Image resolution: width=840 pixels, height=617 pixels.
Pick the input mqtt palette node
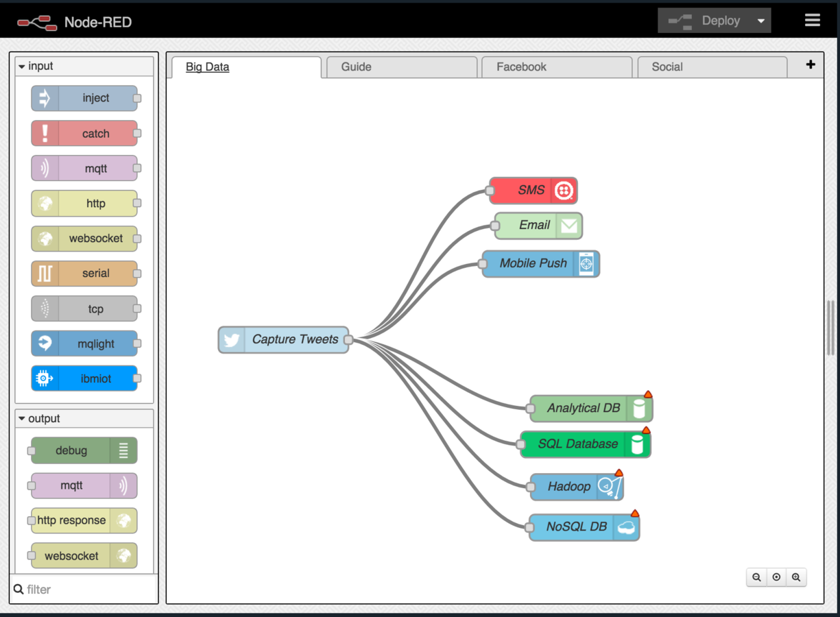click(x=84, y=169)
